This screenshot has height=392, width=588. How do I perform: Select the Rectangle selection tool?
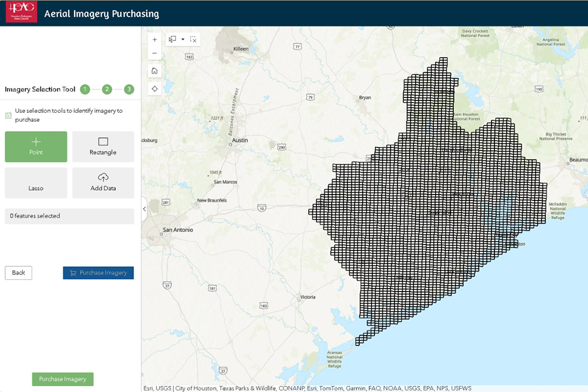point(103,146)
